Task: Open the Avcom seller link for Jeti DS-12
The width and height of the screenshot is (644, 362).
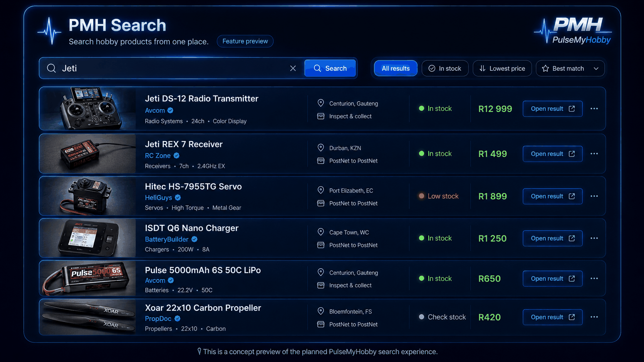Action: (x=155, y=110)
